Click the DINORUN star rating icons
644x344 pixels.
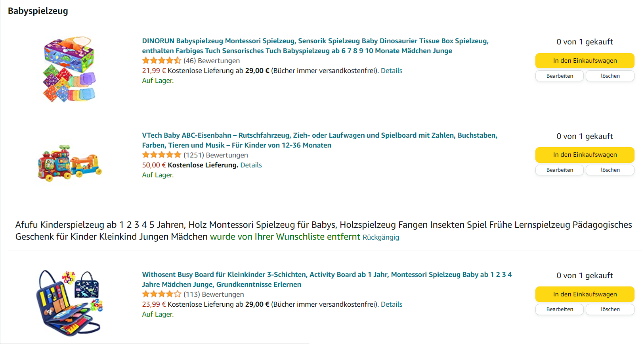click(x=162, y=61)
